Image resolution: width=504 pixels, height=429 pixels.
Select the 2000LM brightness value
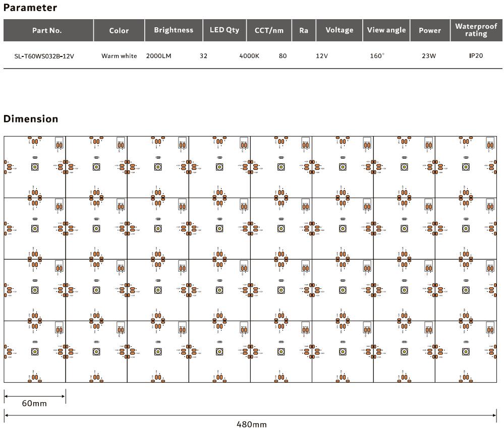[x=158, y=56]
